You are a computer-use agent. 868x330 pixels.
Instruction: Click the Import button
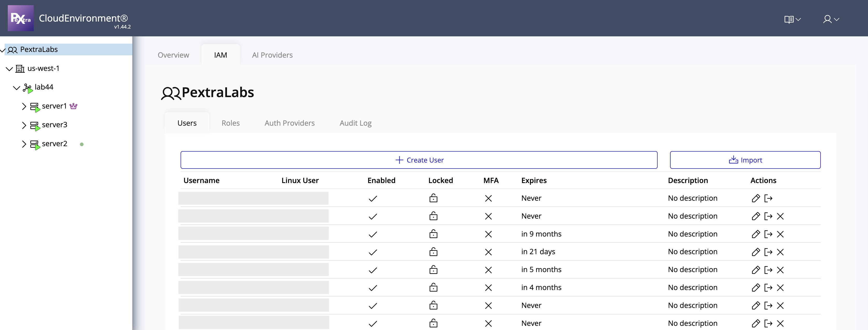point(745,160)
